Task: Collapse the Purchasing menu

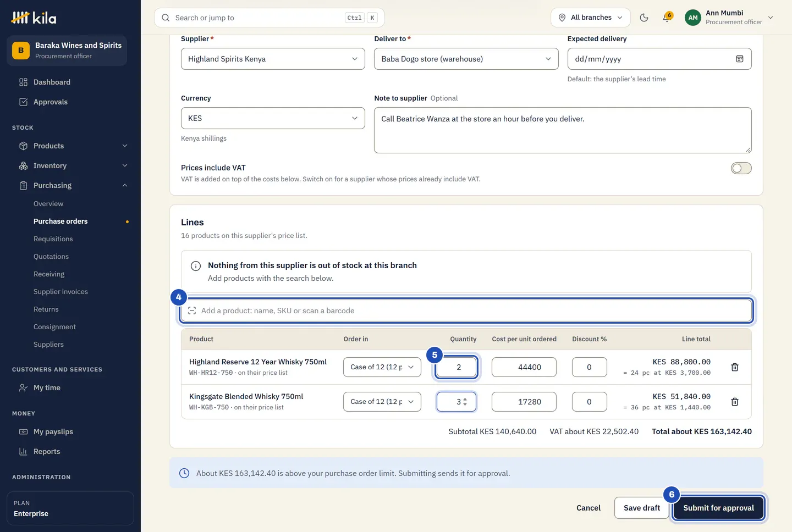Action: [74, 185]
